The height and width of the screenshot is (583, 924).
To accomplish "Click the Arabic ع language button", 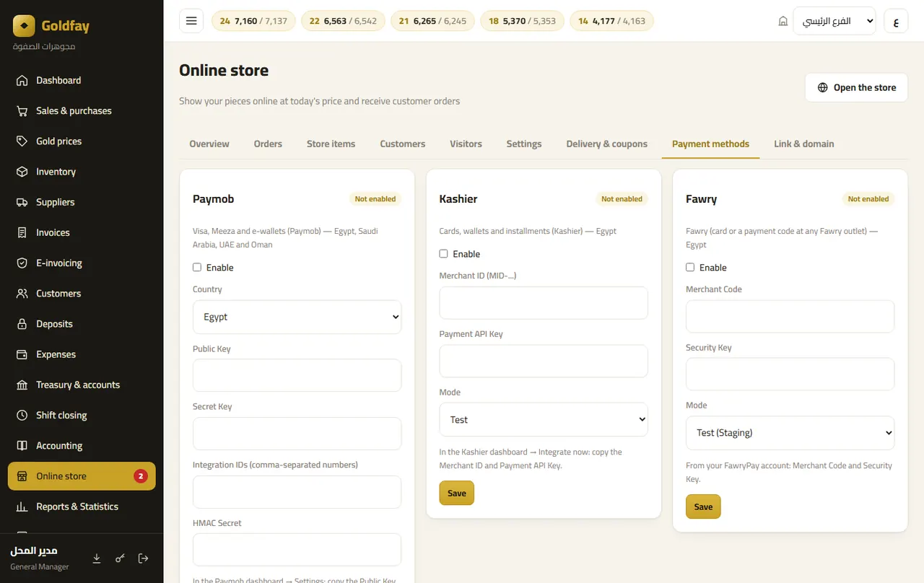I will tap(896, 21).
